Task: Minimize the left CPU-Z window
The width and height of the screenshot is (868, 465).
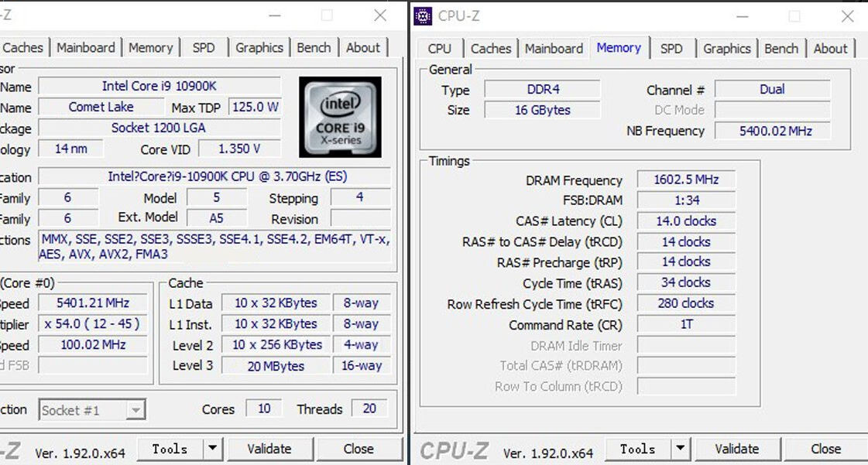Action: point(275,15)
